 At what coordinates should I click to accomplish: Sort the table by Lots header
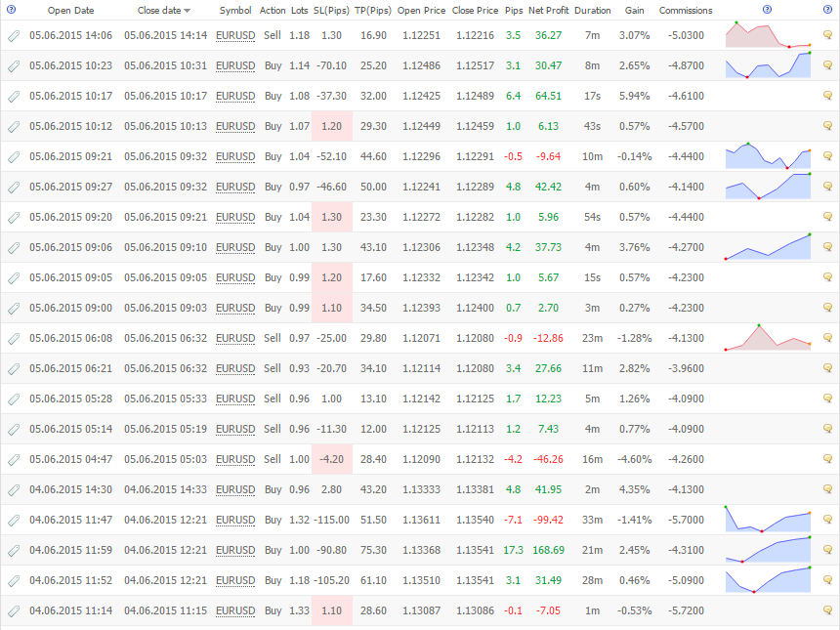[300, 10]
